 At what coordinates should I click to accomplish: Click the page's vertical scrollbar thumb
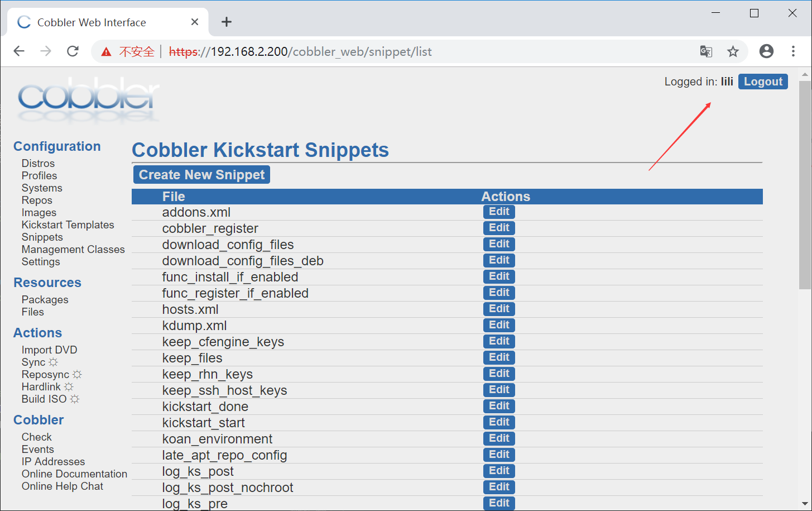[805, 185]
